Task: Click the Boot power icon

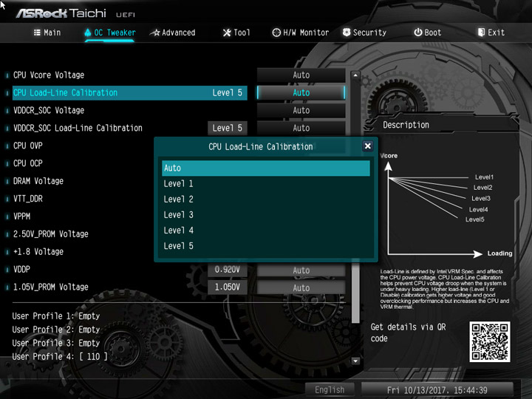Action: 418,33
